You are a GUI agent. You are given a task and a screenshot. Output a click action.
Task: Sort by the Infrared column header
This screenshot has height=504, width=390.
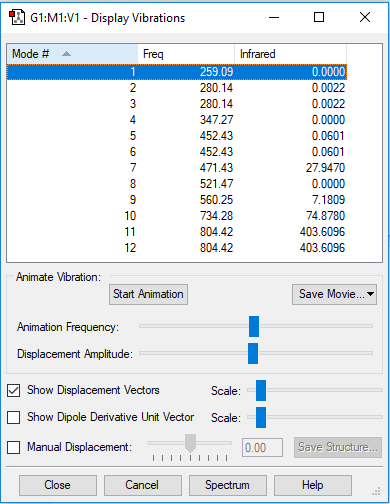pos(291,54)
